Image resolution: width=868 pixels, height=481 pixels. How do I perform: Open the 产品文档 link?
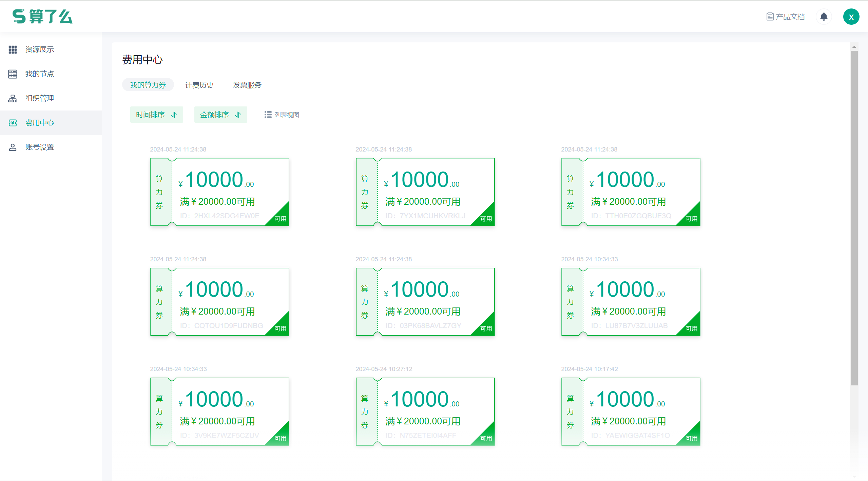[x=790, y=17]
